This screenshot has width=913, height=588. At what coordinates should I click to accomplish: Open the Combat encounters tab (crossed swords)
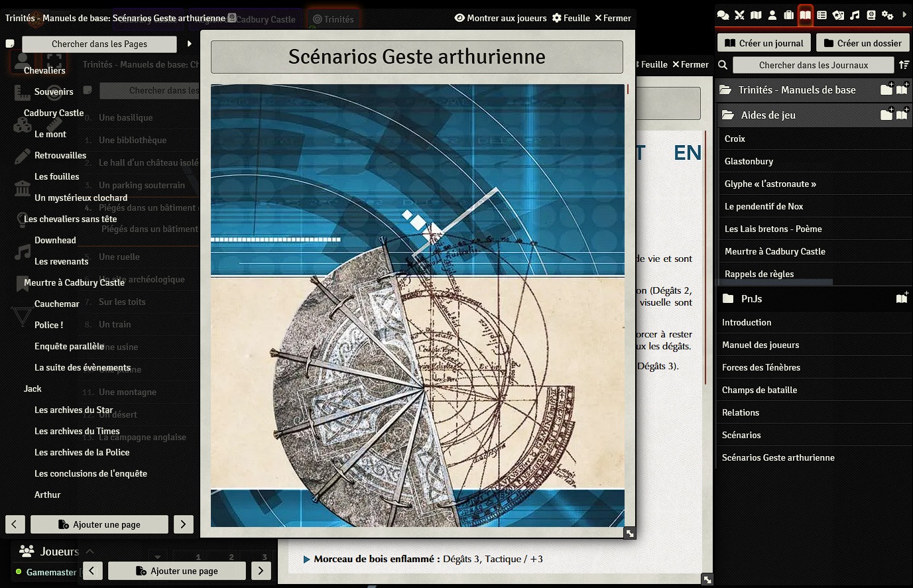point(739,15)
